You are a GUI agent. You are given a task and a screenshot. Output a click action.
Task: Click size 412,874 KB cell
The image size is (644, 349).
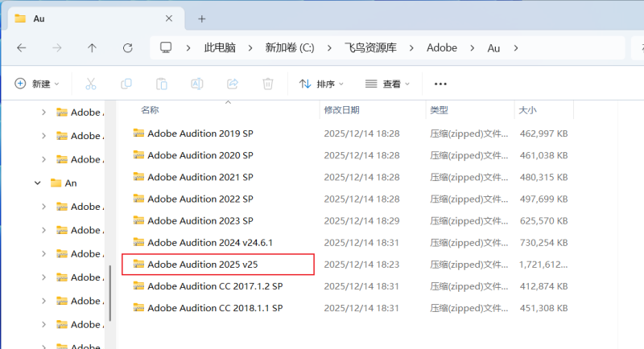click(544, 285)
